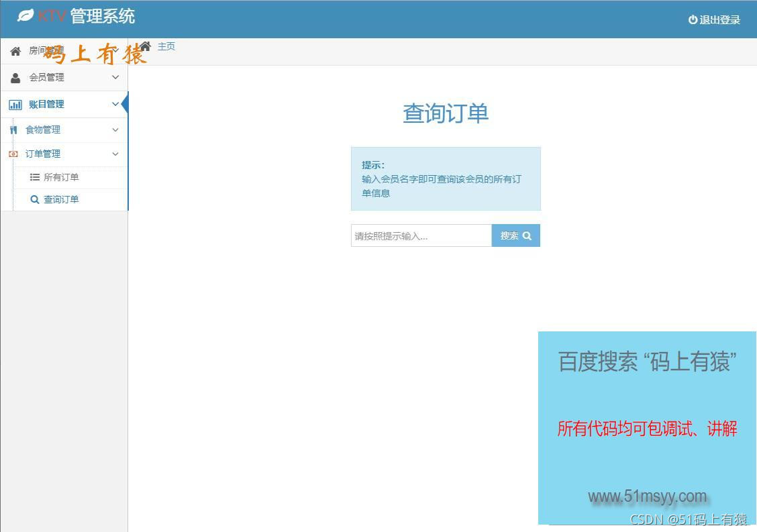
Task: Click the power icon for logout
Action: [693, 20]
